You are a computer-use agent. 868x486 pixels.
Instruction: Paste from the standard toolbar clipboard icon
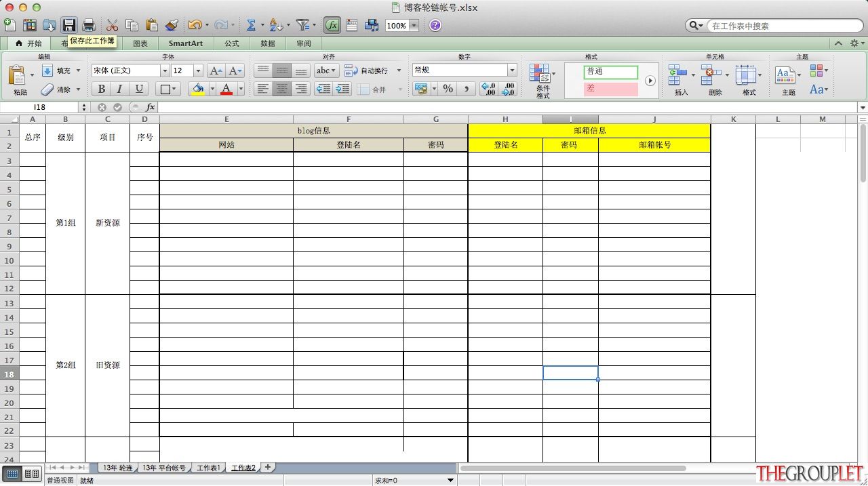(x=152, y=25)
